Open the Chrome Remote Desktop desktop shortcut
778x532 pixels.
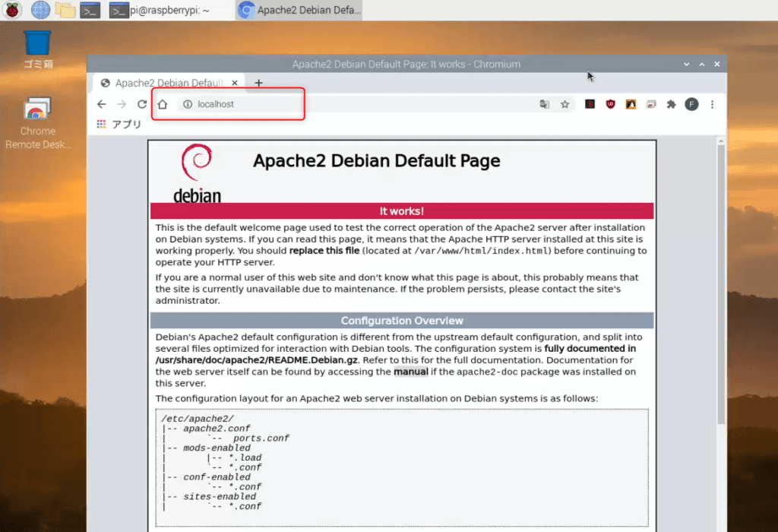point(38,123)
